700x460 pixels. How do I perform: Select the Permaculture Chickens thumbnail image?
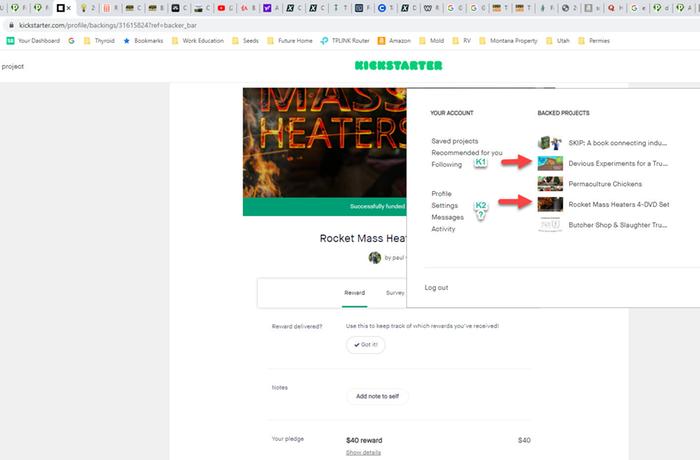549,184
